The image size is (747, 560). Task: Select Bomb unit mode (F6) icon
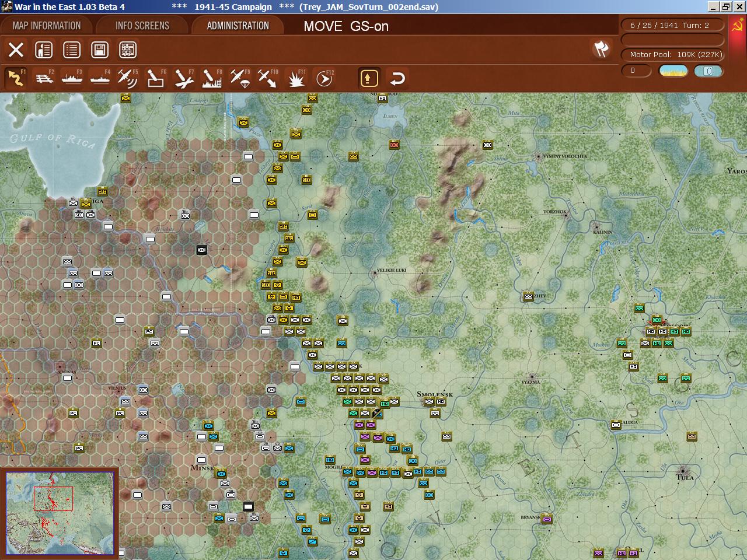(x=156, y=78)
